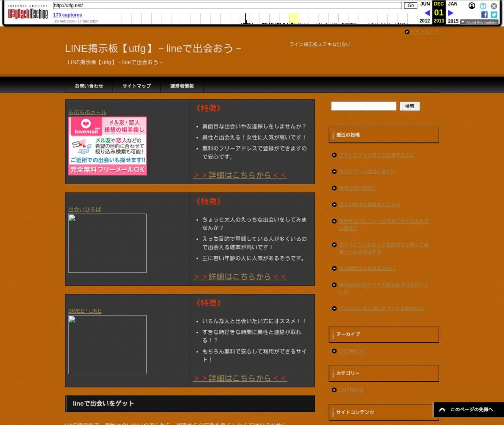504x425 pixels.
Task: Click the lovemail banner image
Action: pyautogui.click(x=107, y=146)
